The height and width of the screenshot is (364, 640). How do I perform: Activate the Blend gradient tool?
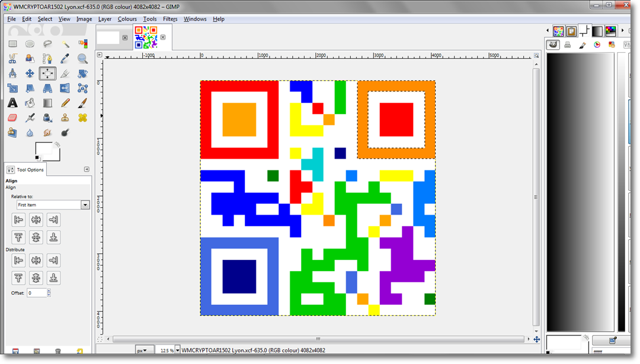tap(47, 103)
